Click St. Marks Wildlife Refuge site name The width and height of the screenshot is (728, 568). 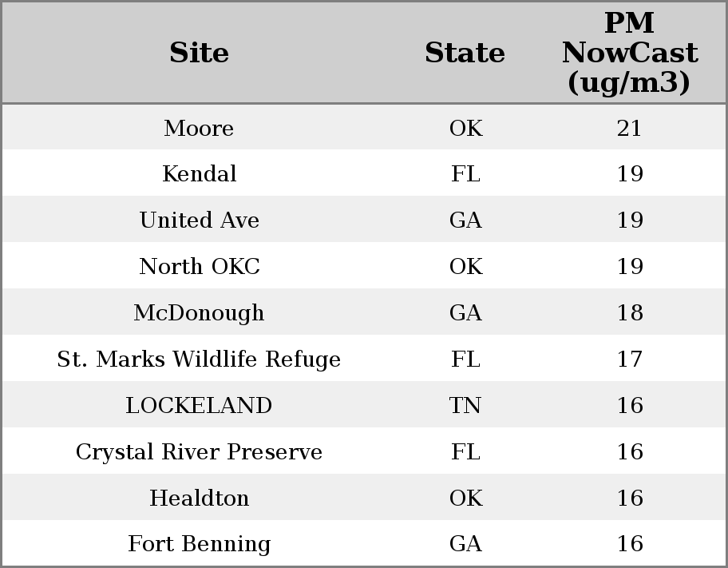point(199,359)
